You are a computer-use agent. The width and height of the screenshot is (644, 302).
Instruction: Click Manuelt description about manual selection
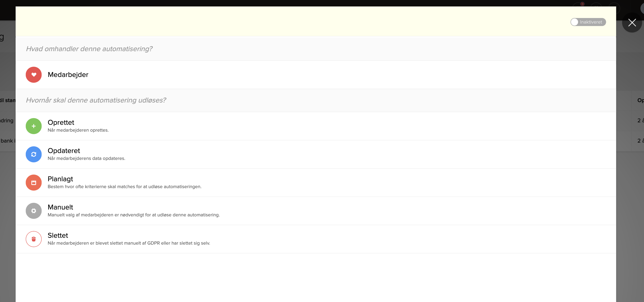133,215
